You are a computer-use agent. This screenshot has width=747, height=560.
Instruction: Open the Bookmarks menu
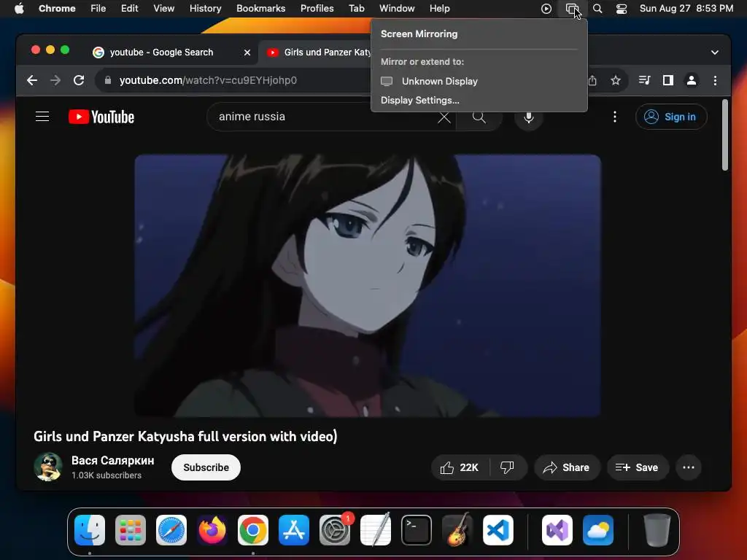[x=260, y=9]
